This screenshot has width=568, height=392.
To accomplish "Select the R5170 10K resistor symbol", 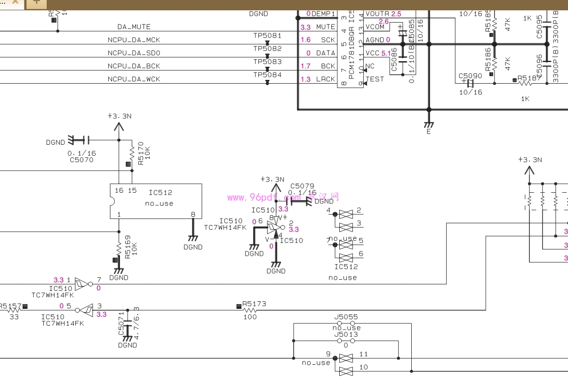I will [132, 153].
